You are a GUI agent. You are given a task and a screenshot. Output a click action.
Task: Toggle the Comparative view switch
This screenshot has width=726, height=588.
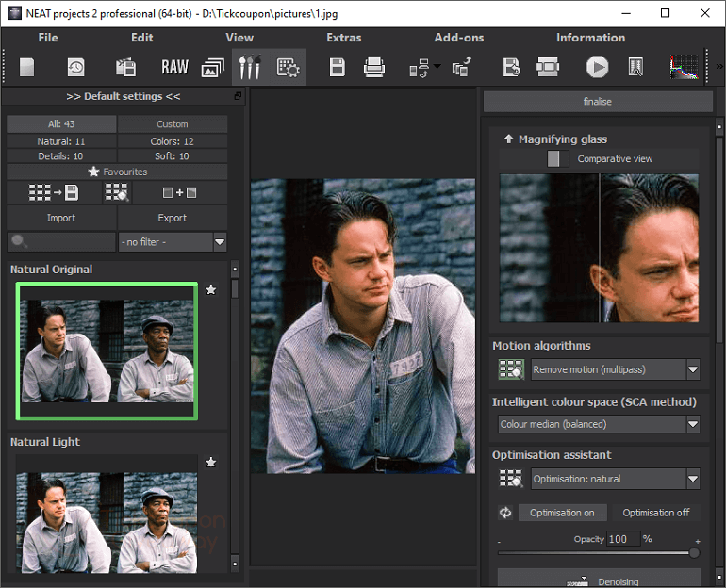[557, 158]
